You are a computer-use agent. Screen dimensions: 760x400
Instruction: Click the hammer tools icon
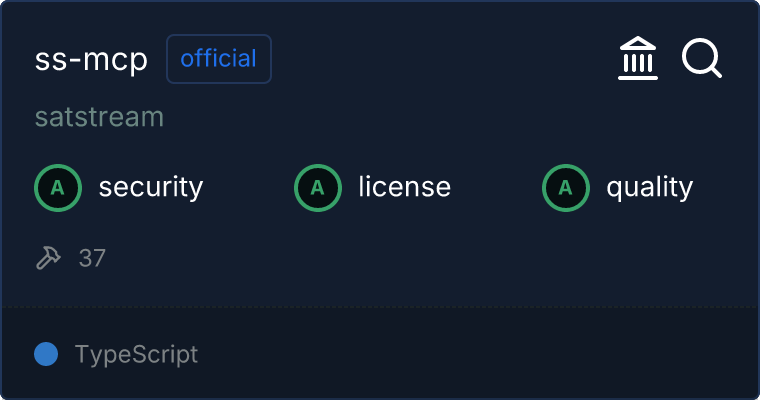click(48, 258)
